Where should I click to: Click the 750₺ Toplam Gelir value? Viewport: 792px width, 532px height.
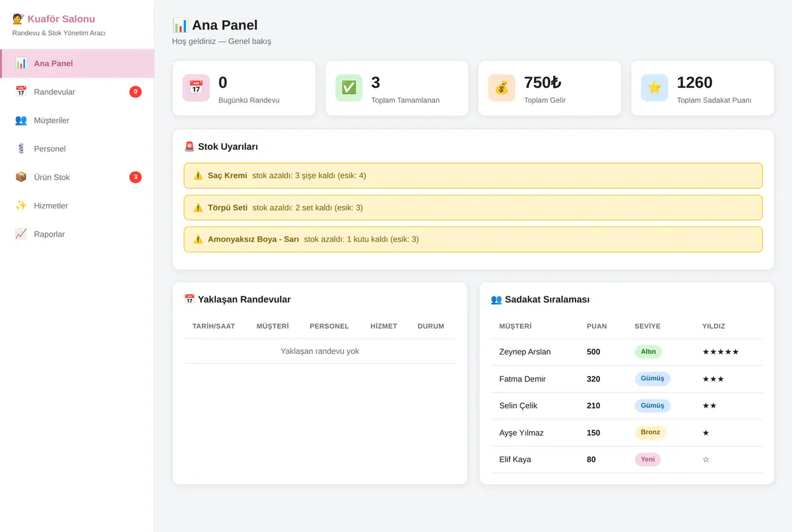point(543,83)
